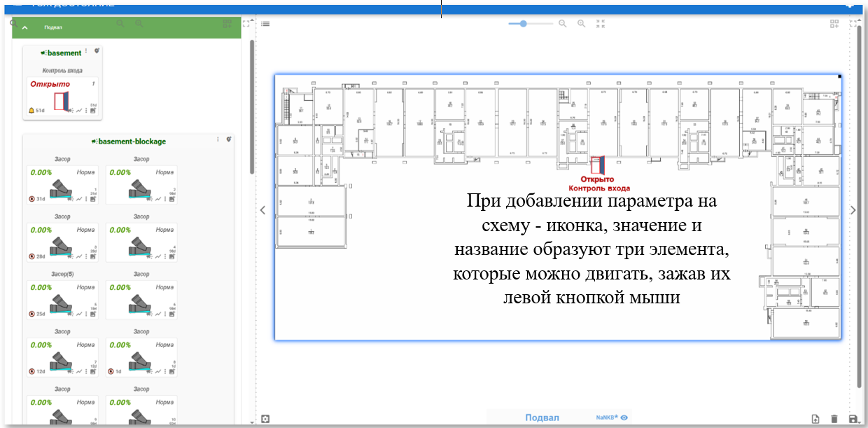Click the Открыто value label on floor plan
This screenshot has width=868, height=428.
coord(597,179)
